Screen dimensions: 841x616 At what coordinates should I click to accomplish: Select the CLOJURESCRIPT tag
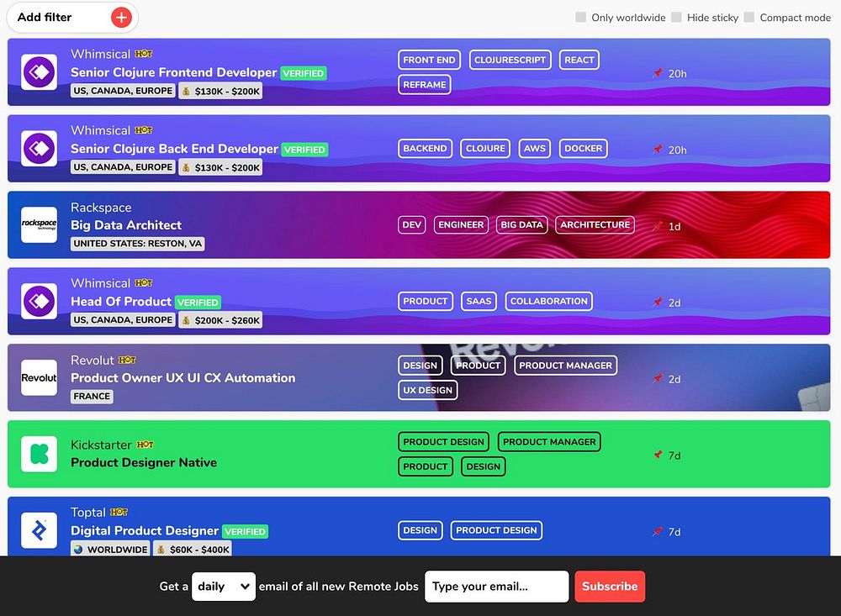point(510,60)
